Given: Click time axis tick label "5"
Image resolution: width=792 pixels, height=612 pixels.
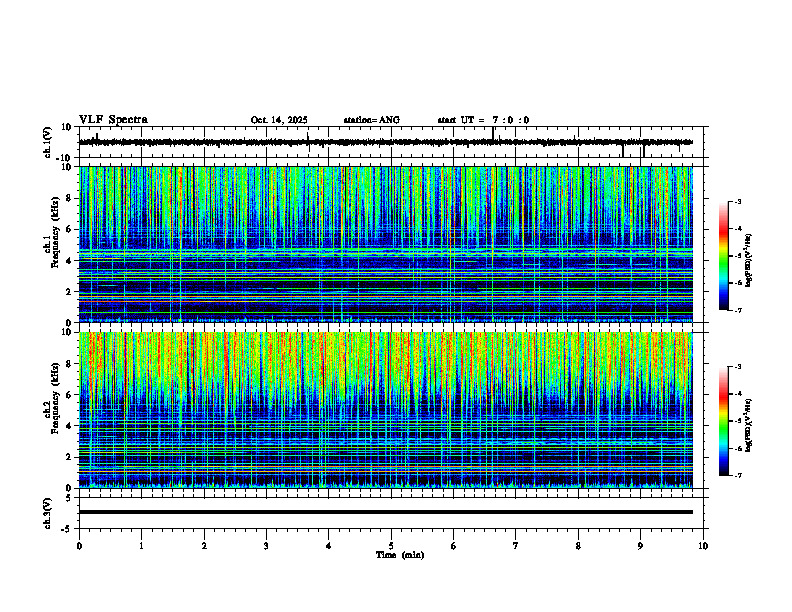Looking at the screenshot, I should point(391,546).
